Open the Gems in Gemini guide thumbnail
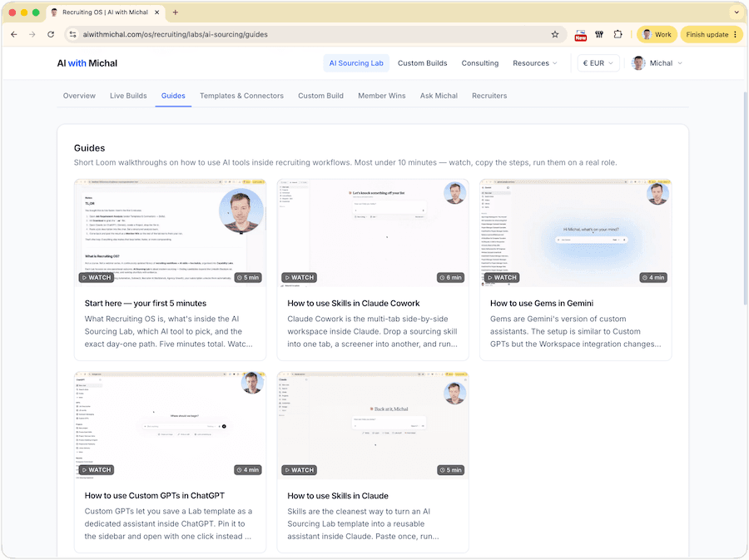 (x=576, y=233)
